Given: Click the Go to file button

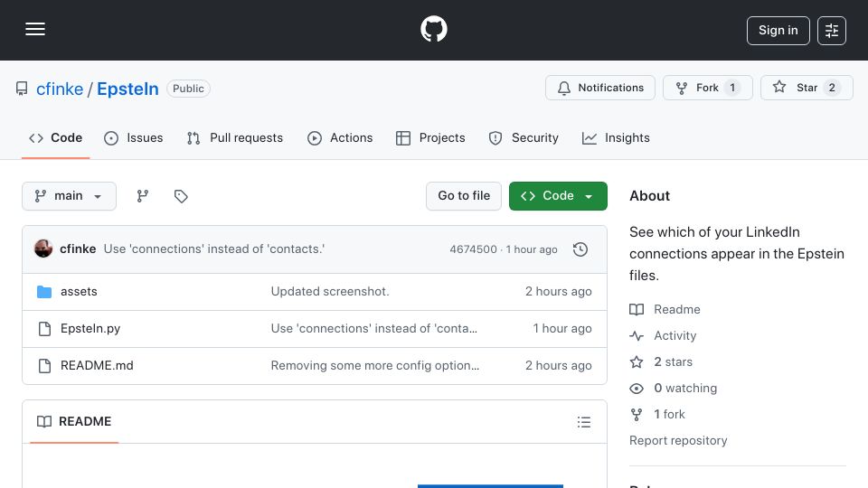Looking at the screenshot, I should click(x=464, y=196).
